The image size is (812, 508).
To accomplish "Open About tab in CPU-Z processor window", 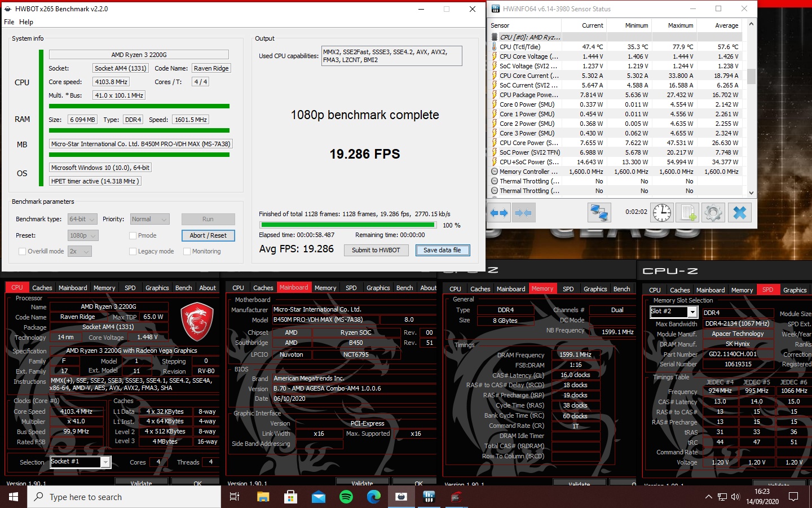I will pos(208,288).
